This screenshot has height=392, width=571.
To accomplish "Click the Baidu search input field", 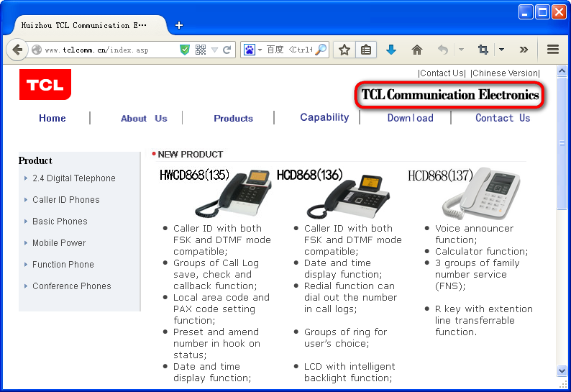I will pyautogui.click(x=290, y=50).
